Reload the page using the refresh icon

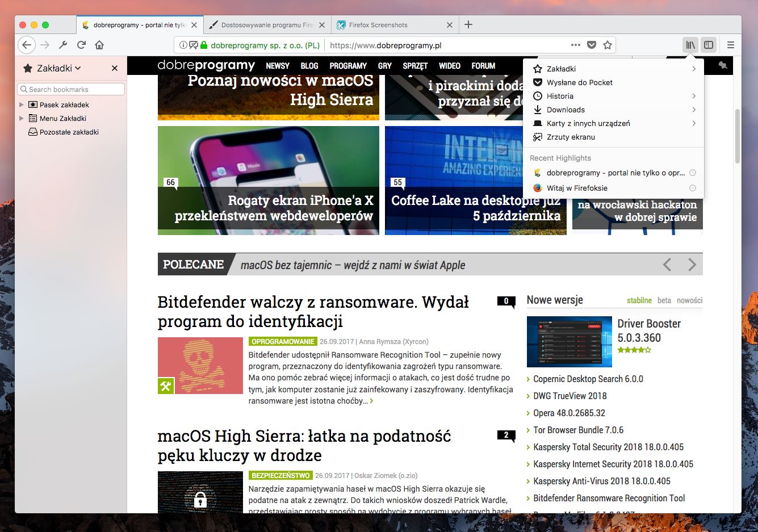click(81, 45)
